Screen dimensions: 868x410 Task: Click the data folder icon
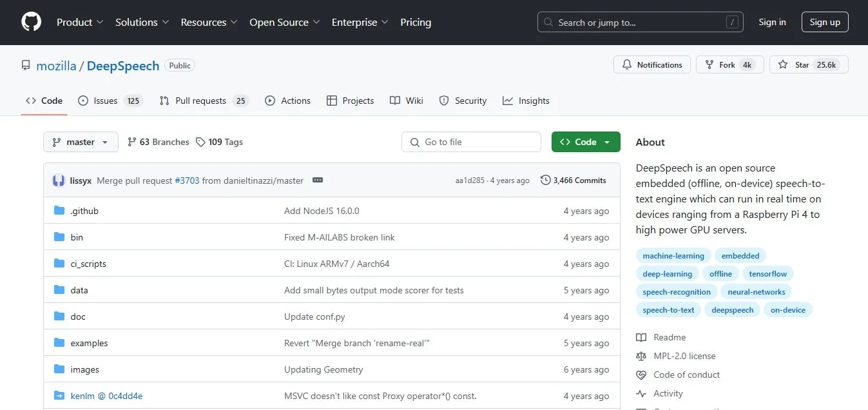pyautogui.click(x=59, y=290)
